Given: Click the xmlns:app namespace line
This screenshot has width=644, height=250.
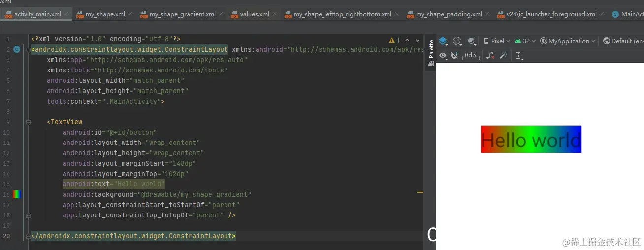Looking at the screenshot, I should pos(147,60).
